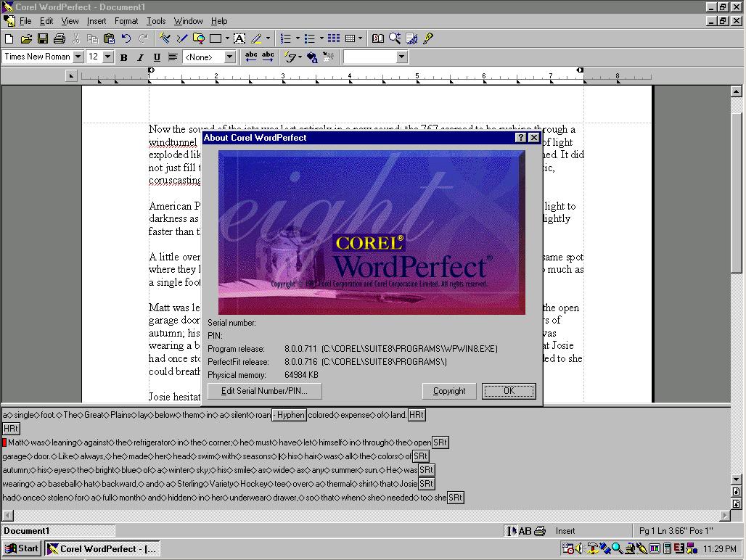Click the Copyright button
The width and height of the screenshot is (746, 560).
click(449, 391)
